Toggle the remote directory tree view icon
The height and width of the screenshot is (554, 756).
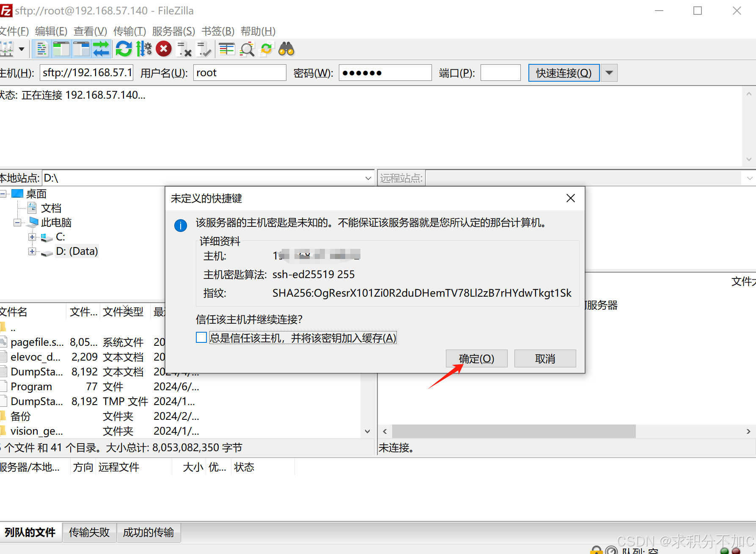point(81,49)
